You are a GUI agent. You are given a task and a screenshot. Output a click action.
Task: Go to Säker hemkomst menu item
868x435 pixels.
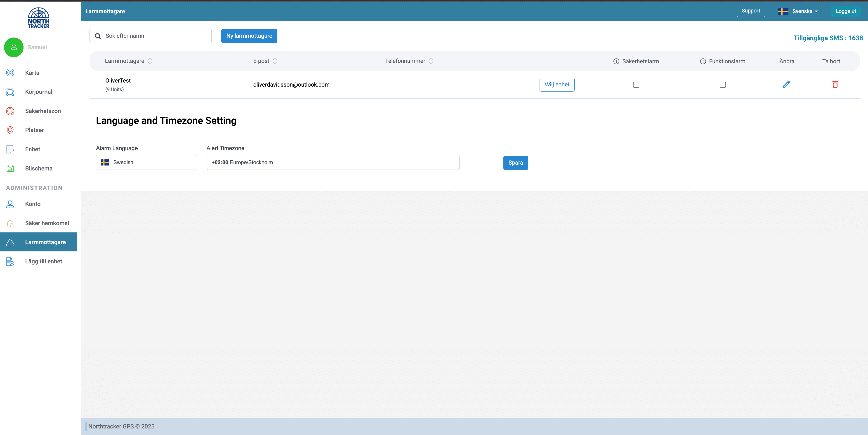[47, 223]
